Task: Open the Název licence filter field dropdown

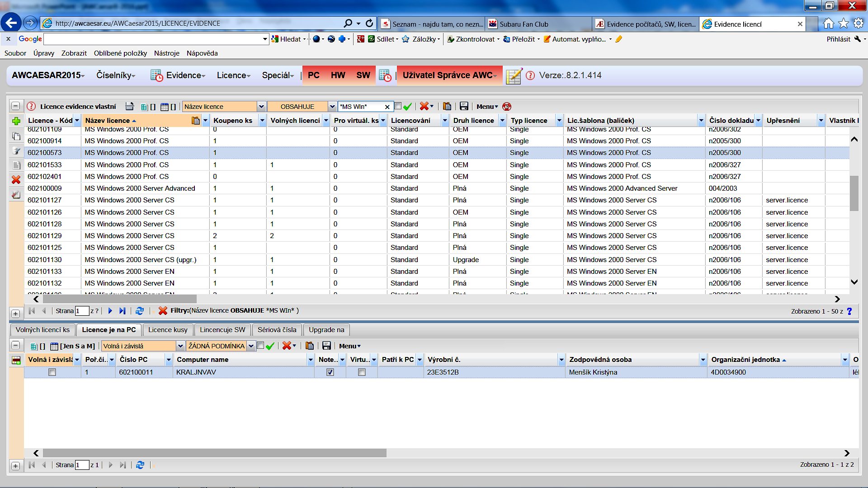Action: (261, 107)
